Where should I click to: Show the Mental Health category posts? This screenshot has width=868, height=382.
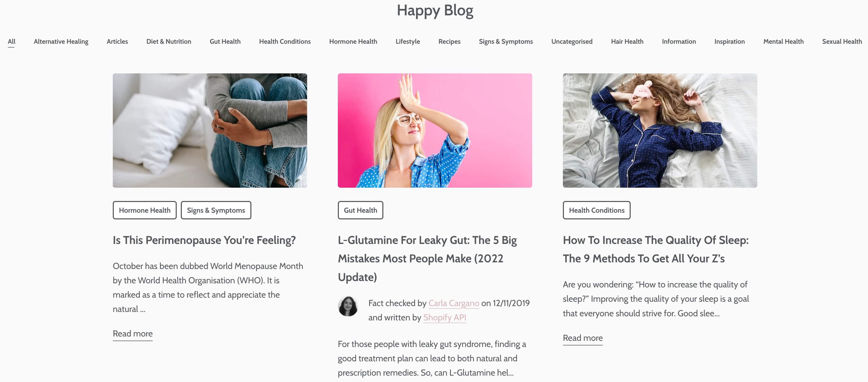[783, 41]
